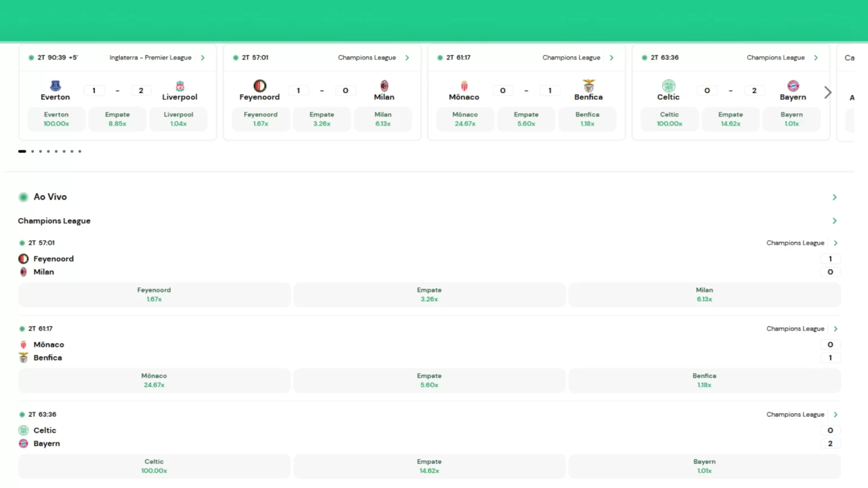868x488 pixels.
Task: Bet Empate 14.62x in carousel card
Action: (731, 119)
